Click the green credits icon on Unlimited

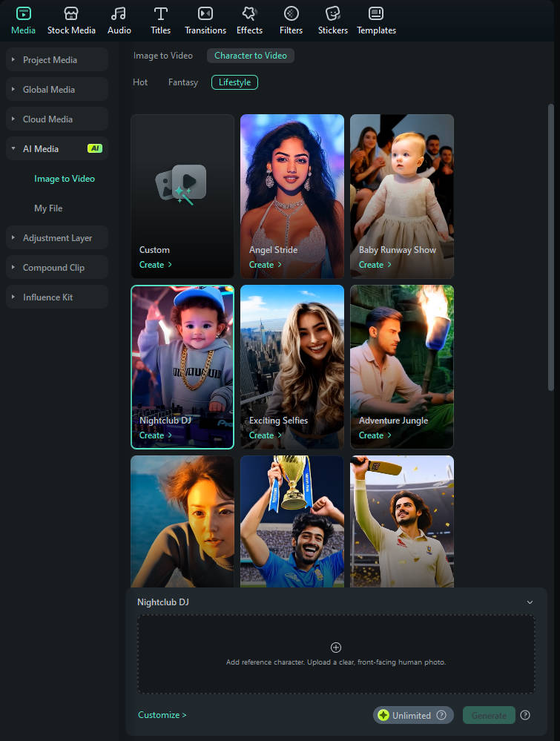pyautogui.click(x=383, y=715)
